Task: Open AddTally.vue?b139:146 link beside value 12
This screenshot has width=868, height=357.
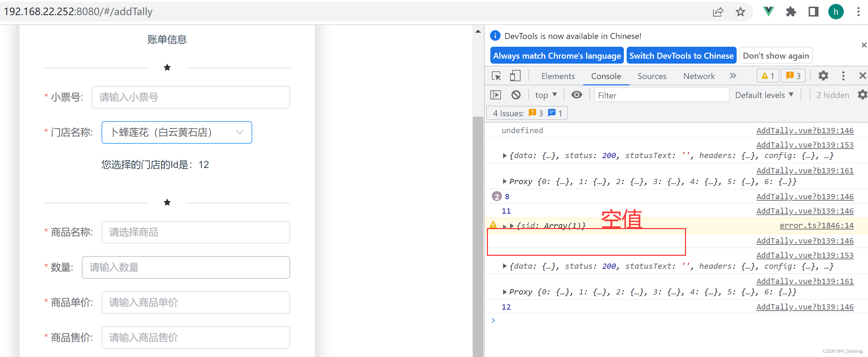Action: (805, 307)
